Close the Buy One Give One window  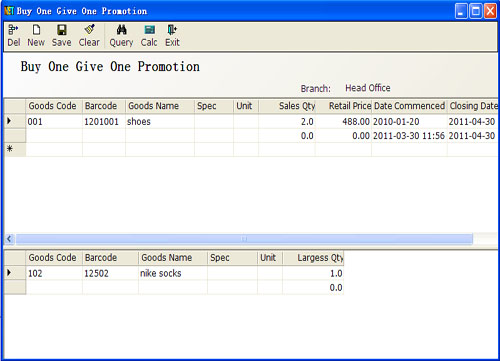tap(490, 11)
